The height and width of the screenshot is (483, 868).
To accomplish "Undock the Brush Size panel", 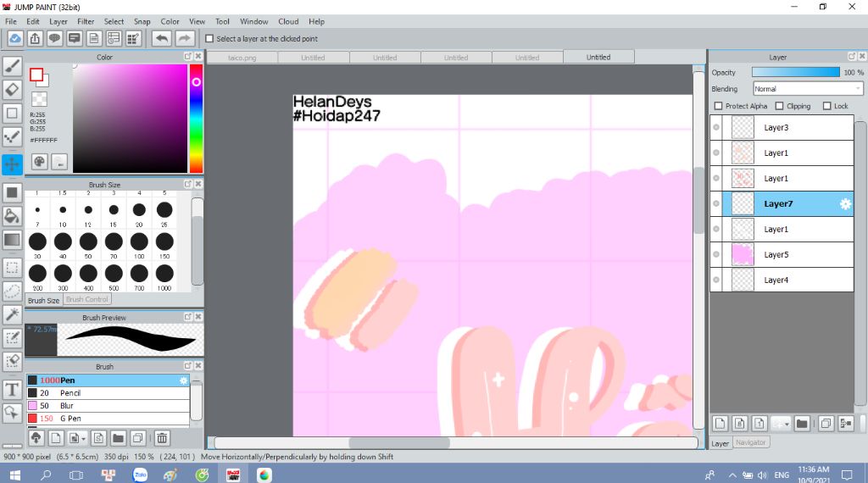I will (x=187, y=184).
